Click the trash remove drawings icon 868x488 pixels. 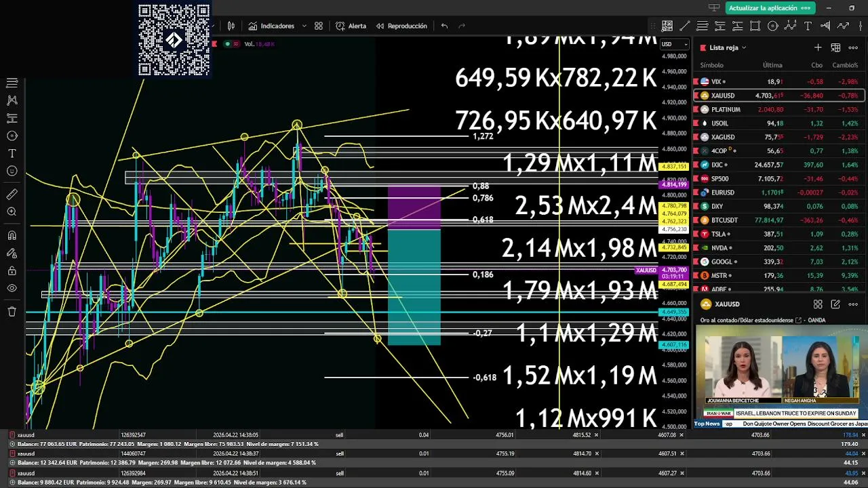pyautogui.click(x=12, y=312)
